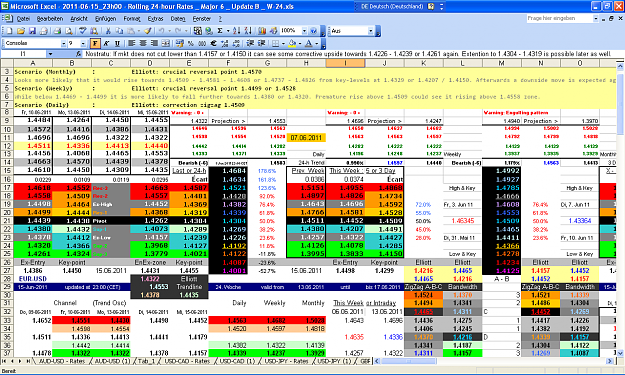The width and height of the screenshot is (625, 375).
Task: Click the fx insert function button
Action: [x=79, y=54]
